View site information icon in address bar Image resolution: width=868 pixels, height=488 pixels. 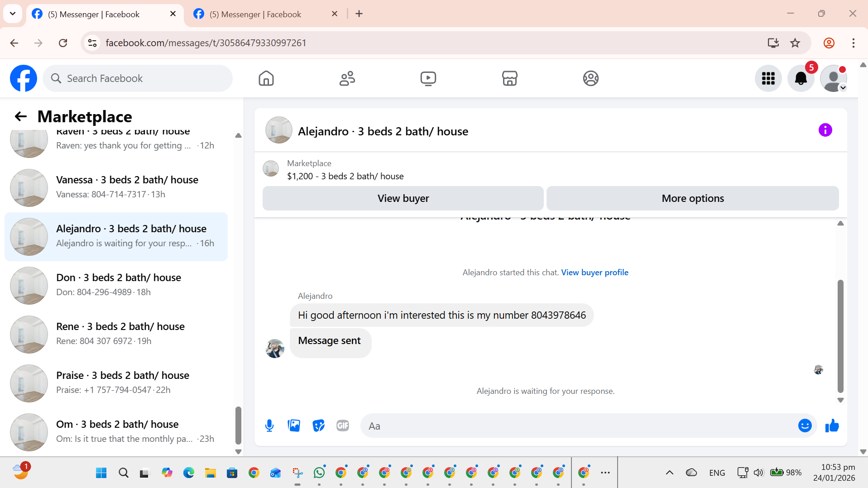92,43
